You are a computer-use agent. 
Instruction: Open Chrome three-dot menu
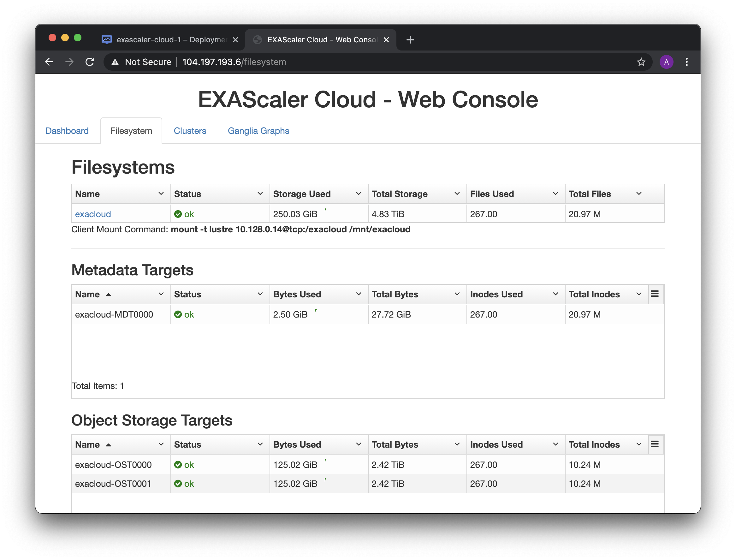point(686,62)
